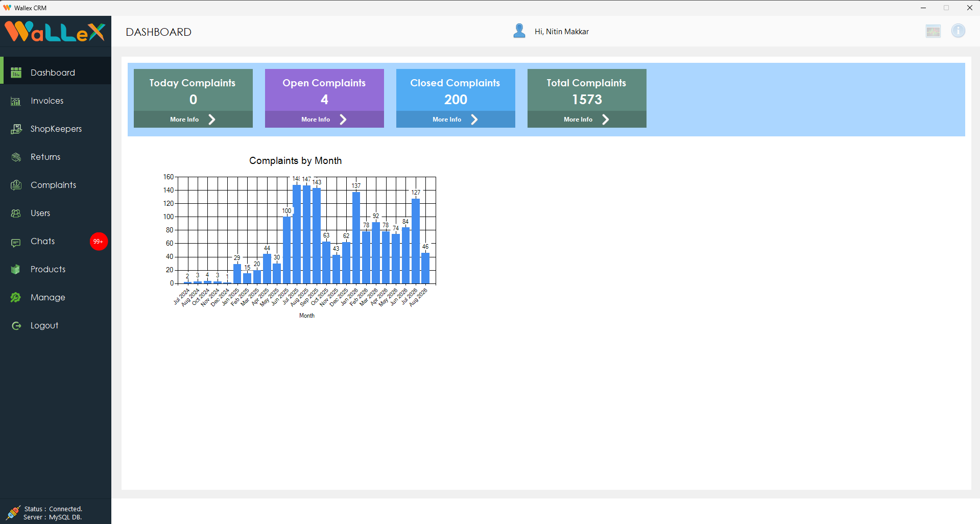Click the blue info icon in header
Image resolution: width=980 pixels, height=524 pixels.
point(958,31)
